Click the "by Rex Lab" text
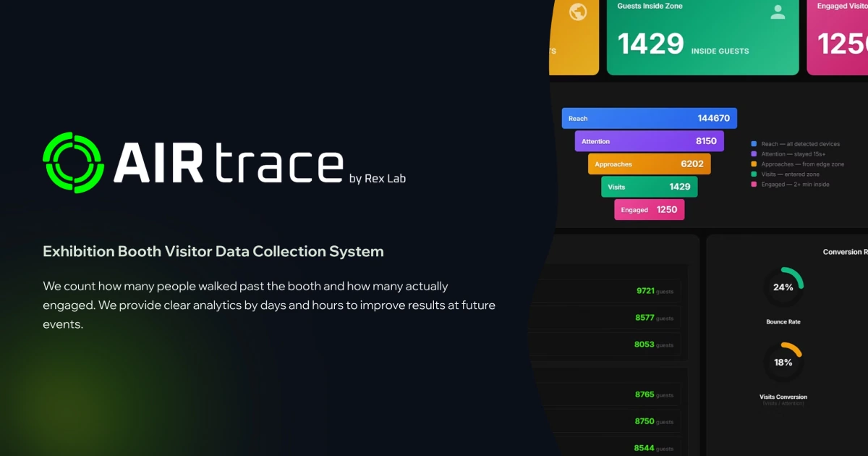This screenshot has width=868, height=456. 378,179
